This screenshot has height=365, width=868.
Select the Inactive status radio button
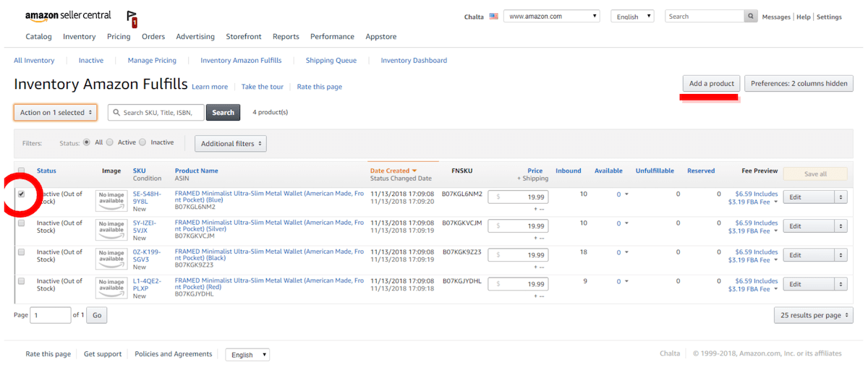142,142
